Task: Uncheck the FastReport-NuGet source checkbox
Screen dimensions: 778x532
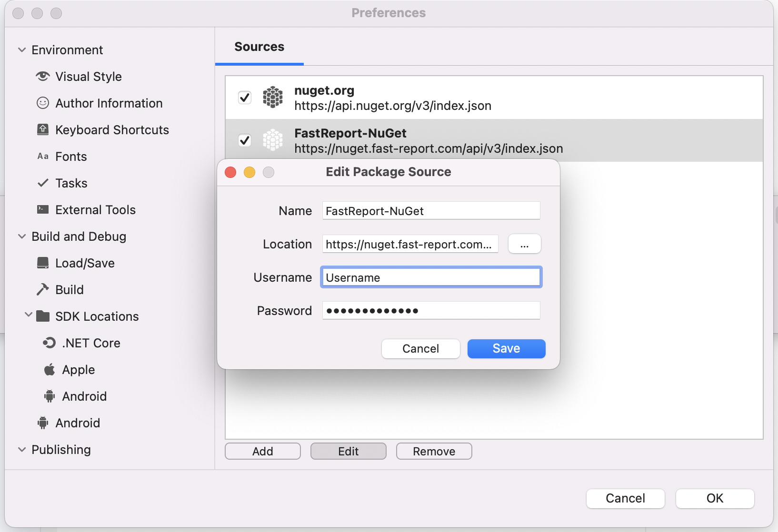Action: click(x=245, y=140)
